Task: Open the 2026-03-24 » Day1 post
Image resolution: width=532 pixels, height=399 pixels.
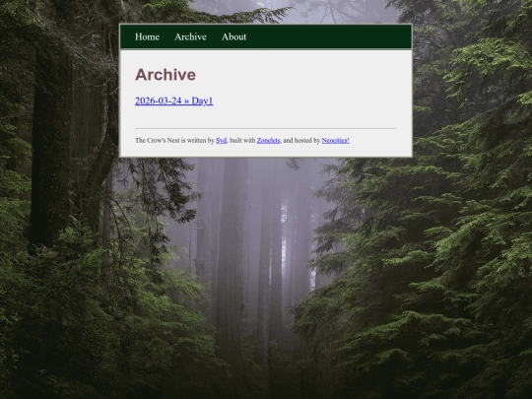Action: click(x=174, y=100)
